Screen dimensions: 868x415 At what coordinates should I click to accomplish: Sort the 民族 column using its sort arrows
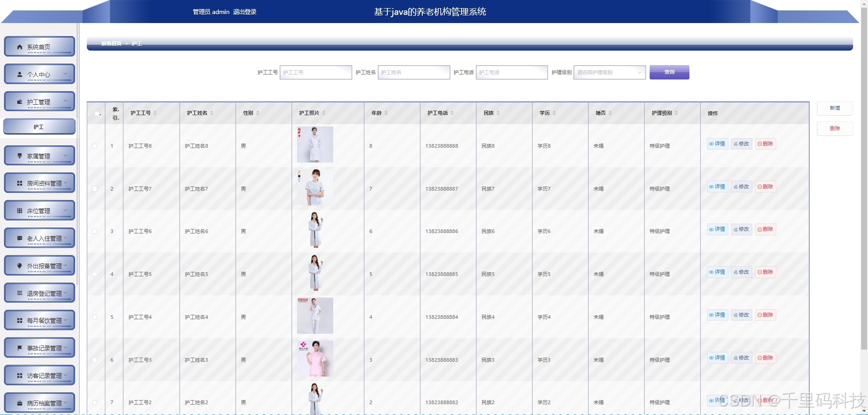[x=498, y=113]
